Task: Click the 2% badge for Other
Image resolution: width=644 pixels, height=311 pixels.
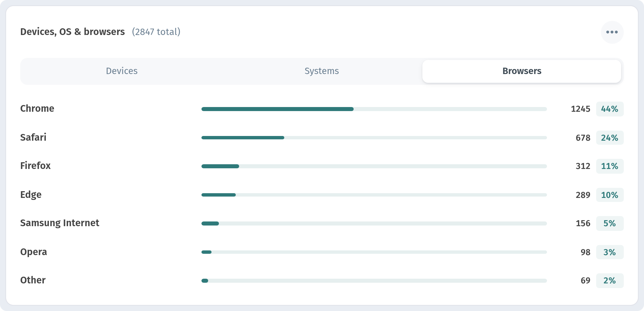Action: (610, 281)
